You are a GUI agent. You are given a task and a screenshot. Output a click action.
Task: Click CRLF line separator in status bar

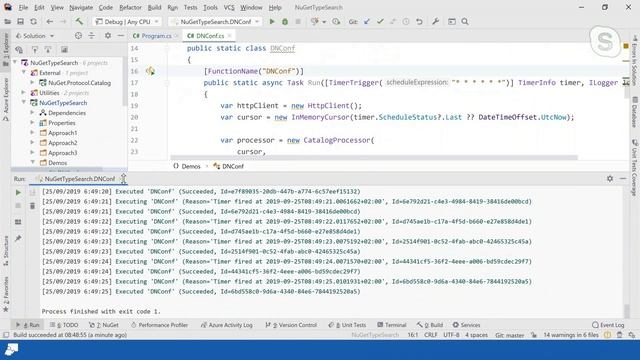point(431,335)
